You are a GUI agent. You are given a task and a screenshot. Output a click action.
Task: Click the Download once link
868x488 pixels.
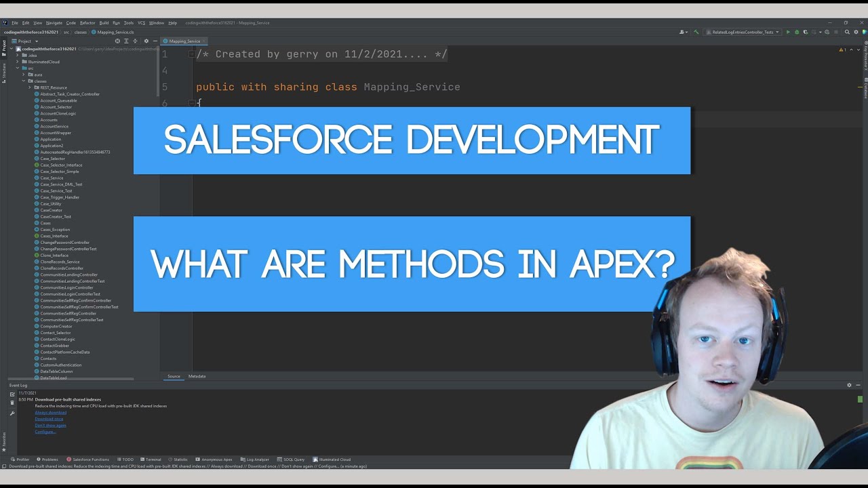coord(49,419)
